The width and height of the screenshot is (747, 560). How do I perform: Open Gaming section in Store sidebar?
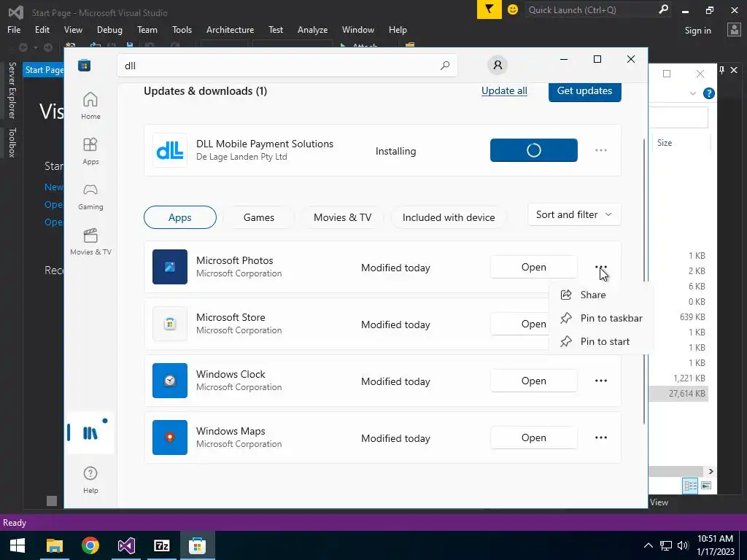coord(90,197)
